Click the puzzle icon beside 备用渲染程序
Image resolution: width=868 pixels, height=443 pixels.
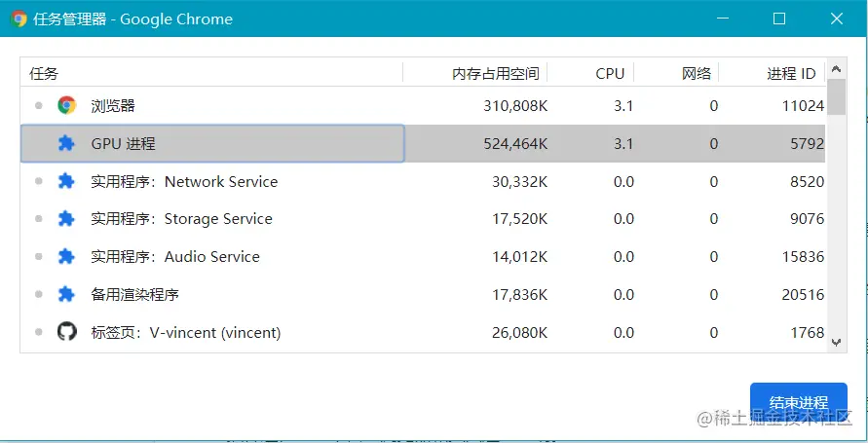[66, 294]
